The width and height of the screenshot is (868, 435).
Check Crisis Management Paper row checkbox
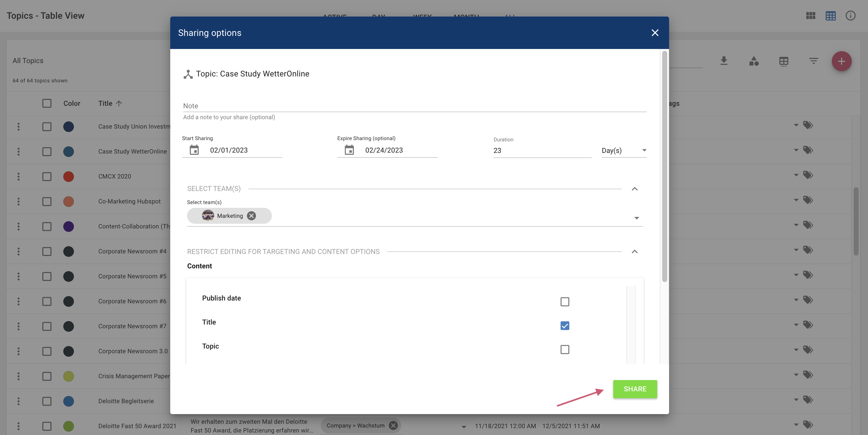(x=47, y=376)
